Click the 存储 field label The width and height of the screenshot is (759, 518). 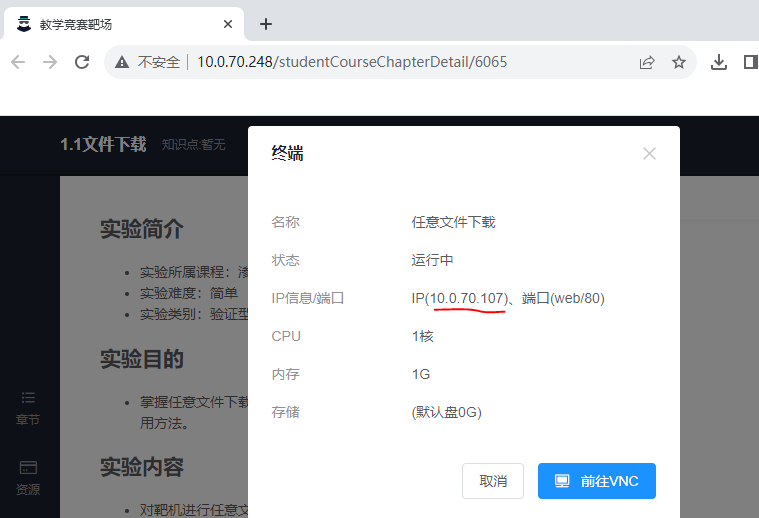pos(286,412)
